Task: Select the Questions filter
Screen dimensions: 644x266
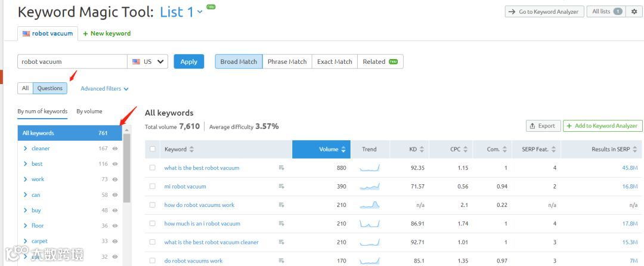Action: (x=50, y=88)
